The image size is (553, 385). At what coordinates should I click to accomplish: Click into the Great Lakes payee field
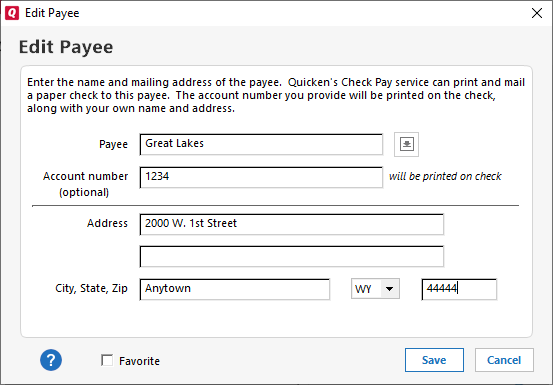point(261,144)
